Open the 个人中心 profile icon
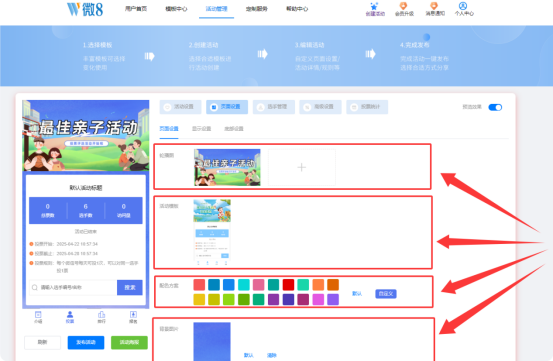This screenshot has height=361, width=553. click(463, 6)
